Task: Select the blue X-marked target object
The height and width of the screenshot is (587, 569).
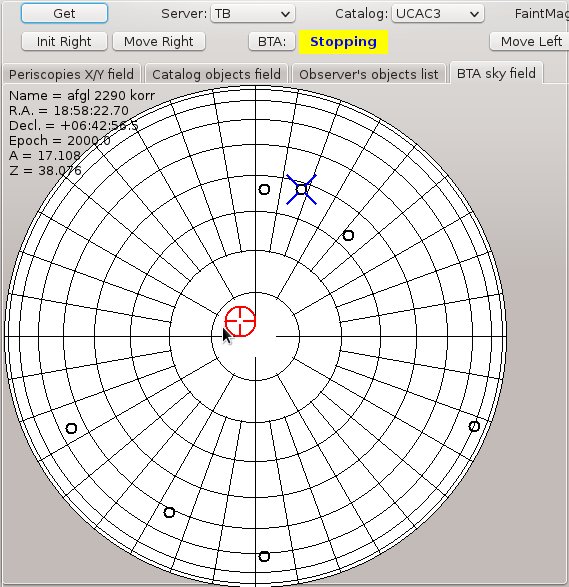Action: (x=301, y=189)
